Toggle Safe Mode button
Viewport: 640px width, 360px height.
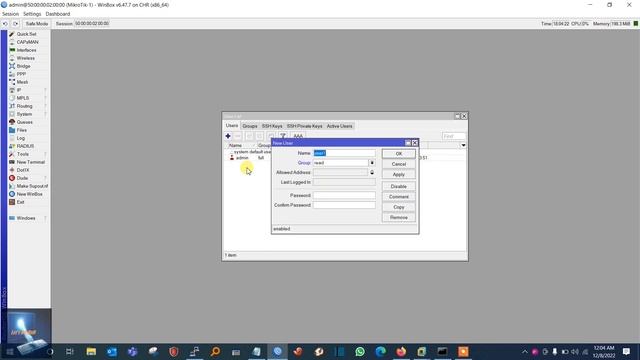click(37, 24)
